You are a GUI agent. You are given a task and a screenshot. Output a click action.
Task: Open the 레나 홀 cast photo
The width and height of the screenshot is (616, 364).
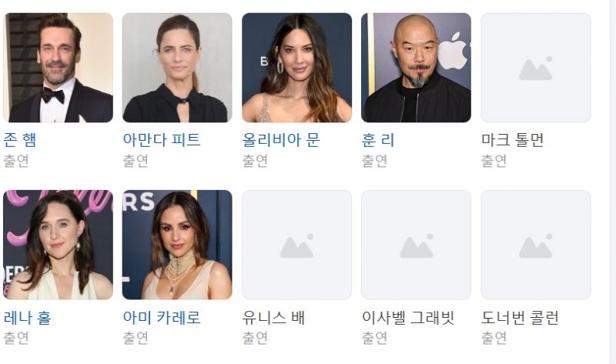click(59, 245)
